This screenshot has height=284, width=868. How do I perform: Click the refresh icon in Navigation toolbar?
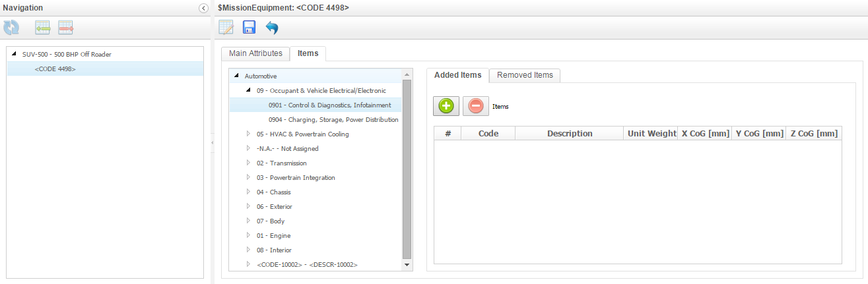click(11, 27)
